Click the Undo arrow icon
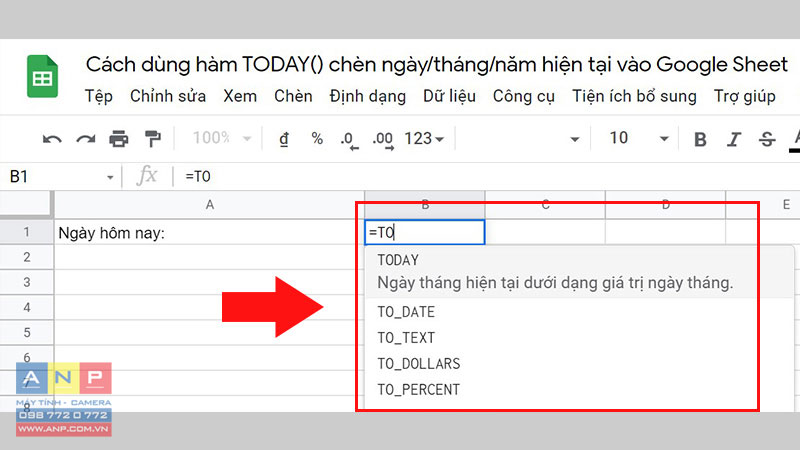This screenshot has width=800, height=450. [52, 139]
